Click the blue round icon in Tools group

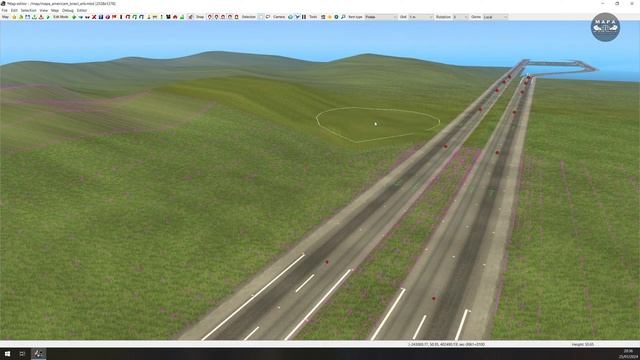pyautogui.click(x=336, y=17)
